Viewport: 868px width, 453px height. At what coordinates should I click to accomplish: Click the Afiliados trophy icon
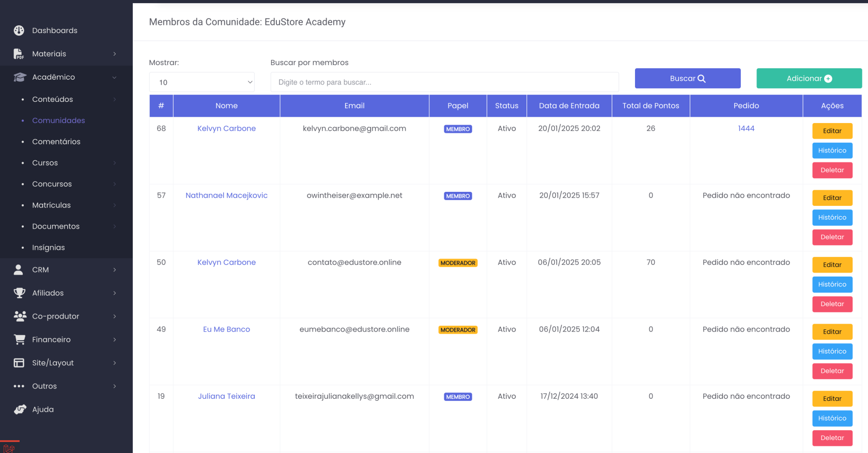point(20,293)
